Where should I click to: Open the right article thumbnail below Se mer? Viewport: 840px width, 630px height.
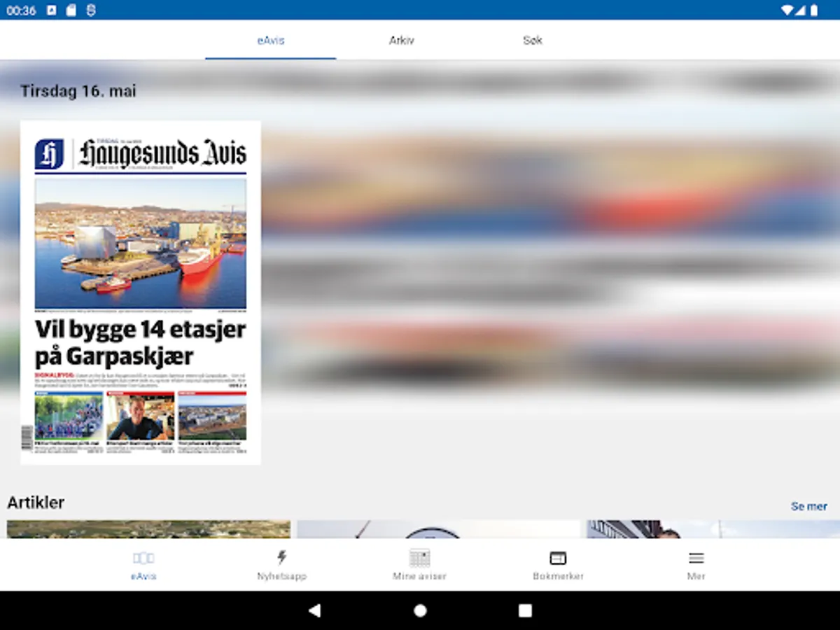point(713,529)
